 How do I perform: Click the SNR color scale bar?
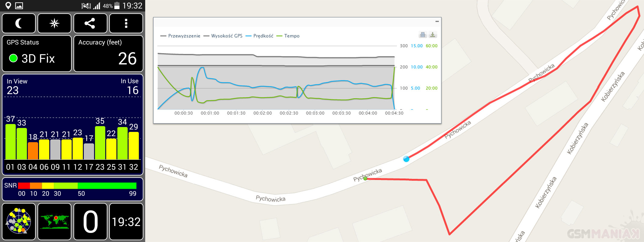point(77,186)
